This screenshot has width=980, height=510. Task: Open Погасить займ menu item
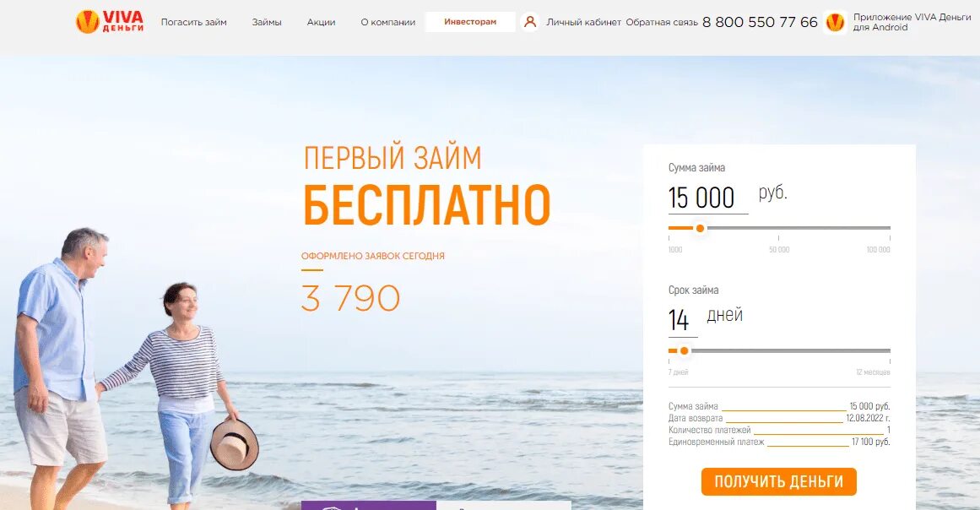pos(194,22)
